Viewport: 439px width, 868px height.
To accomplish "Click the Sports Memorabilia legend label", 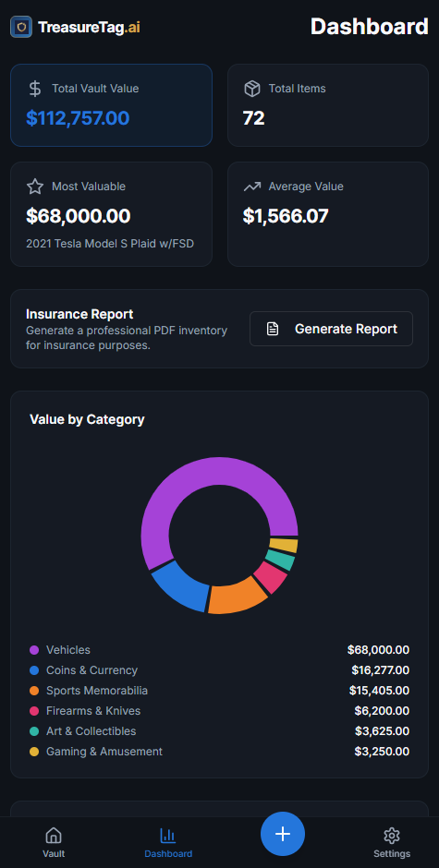I will tap(97, 691).
